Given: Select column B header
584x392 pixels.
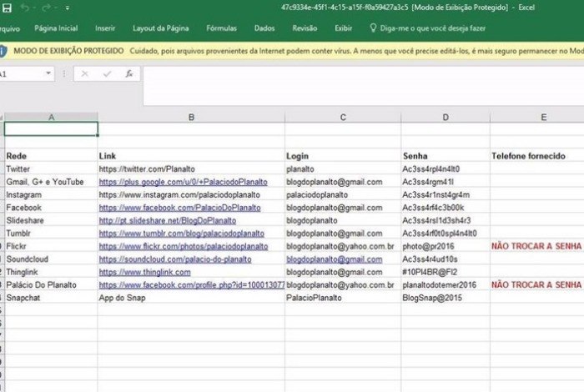Looking at the screenshot, I should click(x=191, y=117).
